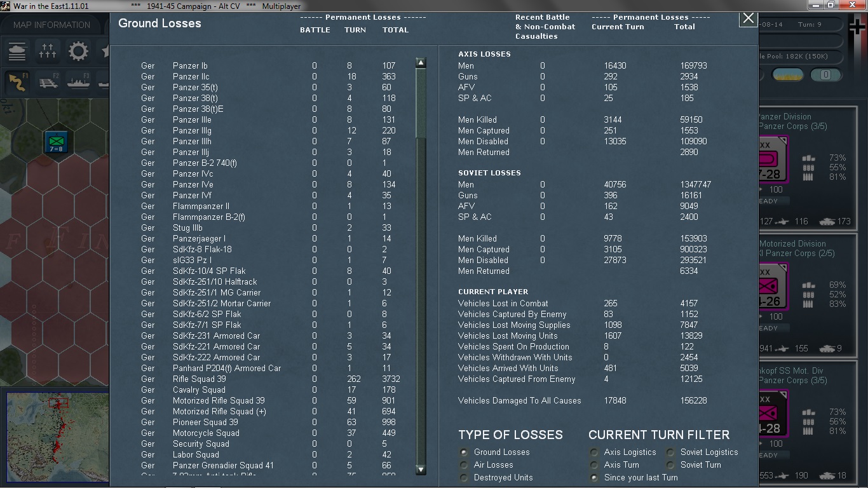
Task: Click the Security Squad row
Action: [x=270, y=444]
